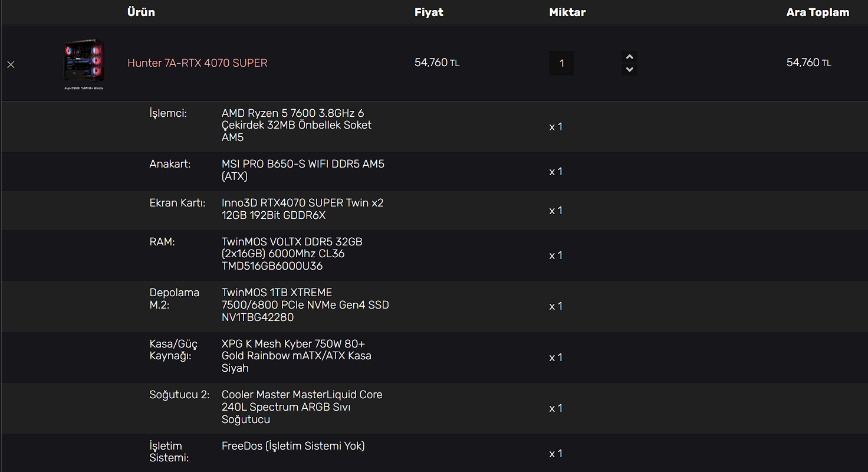The width and height of the screenshot is (868, 472).
Task: Remove Hunter 7A-RTX 4070 SUPER from cart
Action: click(x=11, y=64)
